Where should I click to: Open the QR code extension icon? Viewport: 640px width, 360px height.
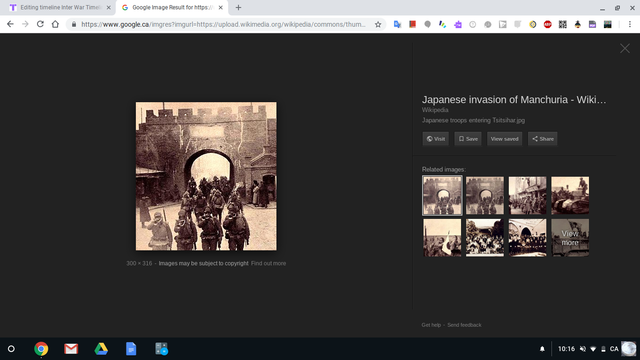(x=562, y=24)
